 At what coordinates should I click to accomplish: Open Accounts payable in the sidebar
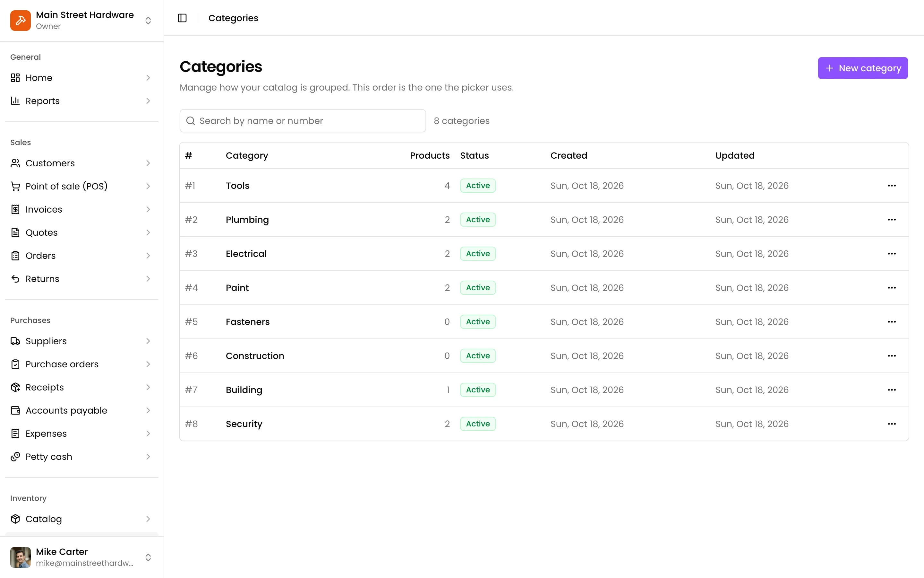point(82,411)
